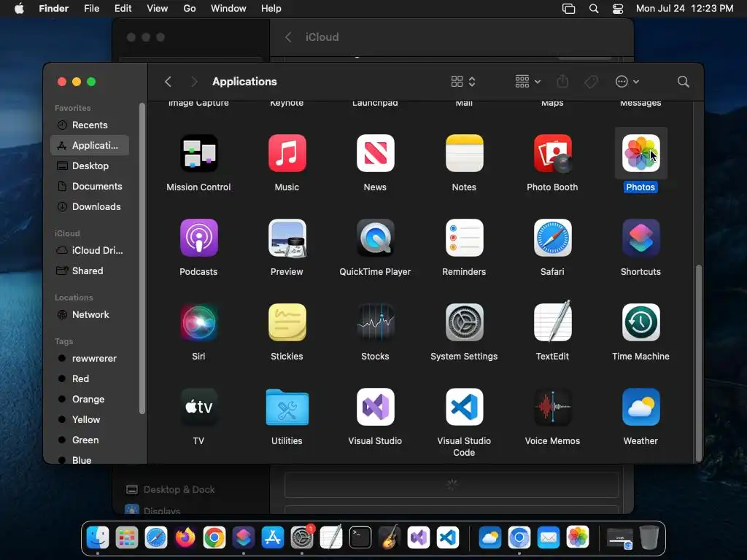Select the System Settings icon in Applications folder
This screenshot has width=747, height=560.
[x=464, y=322]
